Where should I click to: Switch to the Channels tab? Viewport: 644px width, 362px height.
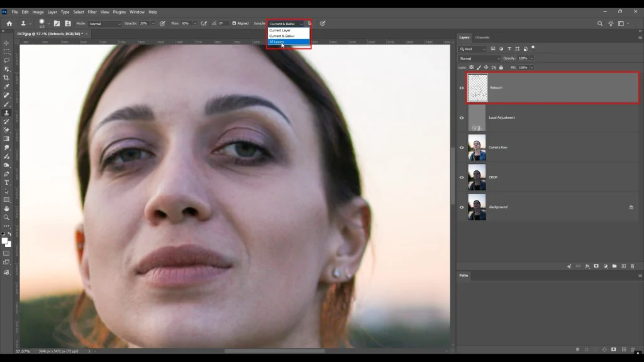(x=482, y=37)
